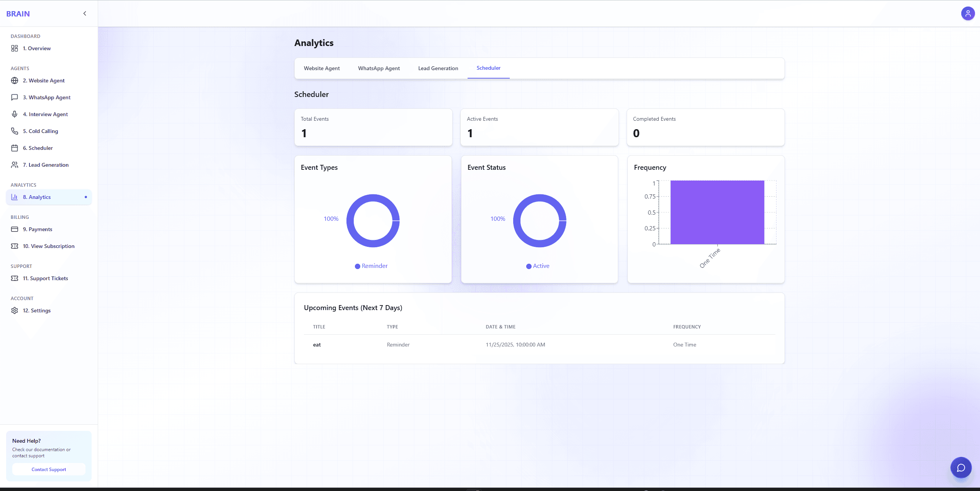Click the Reminder legend dot in Event Types

357,266
